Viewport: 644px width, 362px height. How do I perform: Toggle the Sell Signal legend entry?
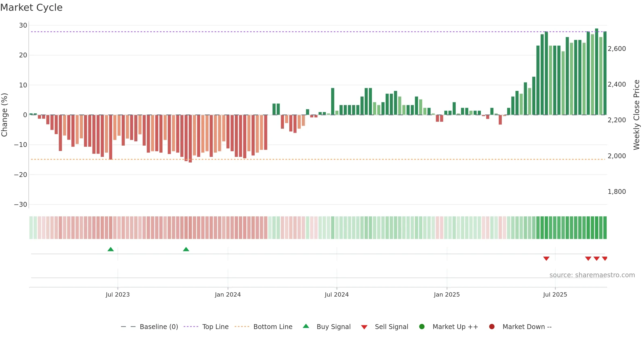[x=385, y=327]
